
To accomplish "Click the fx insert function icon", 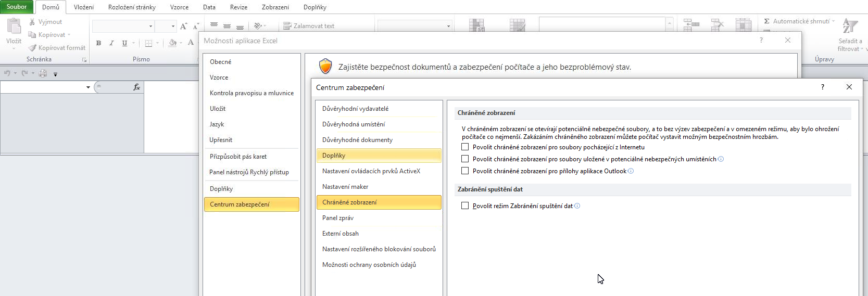I will (136, 87).
